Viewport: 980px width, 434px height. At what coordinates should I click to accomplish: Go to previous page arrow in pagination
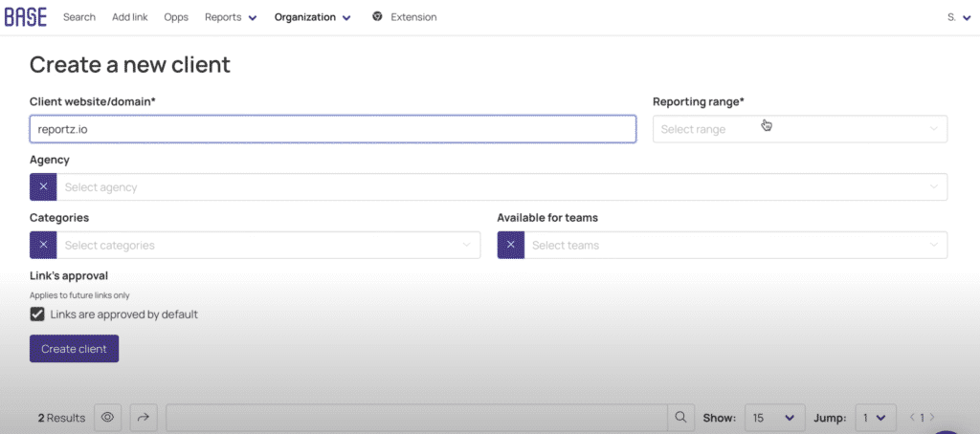coord(912,418)
